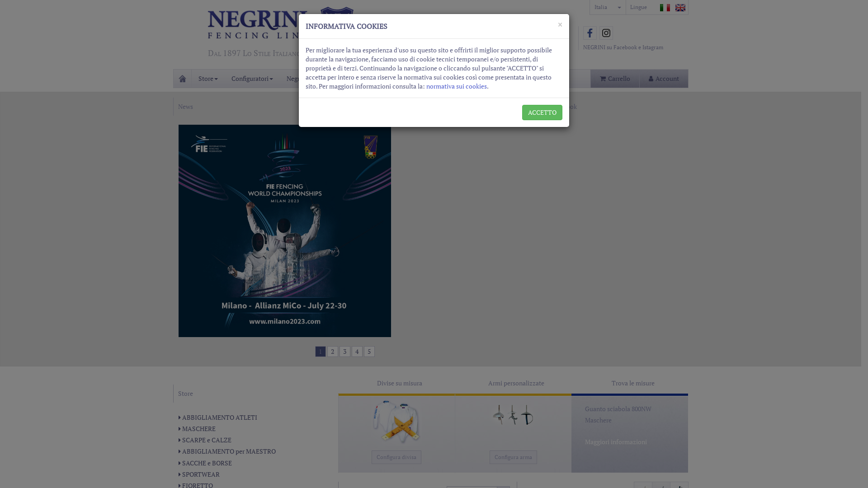The image size is (868, 488).
Task: Click Configura arma button
Action: pyautogui.click(x=513, y=457)
